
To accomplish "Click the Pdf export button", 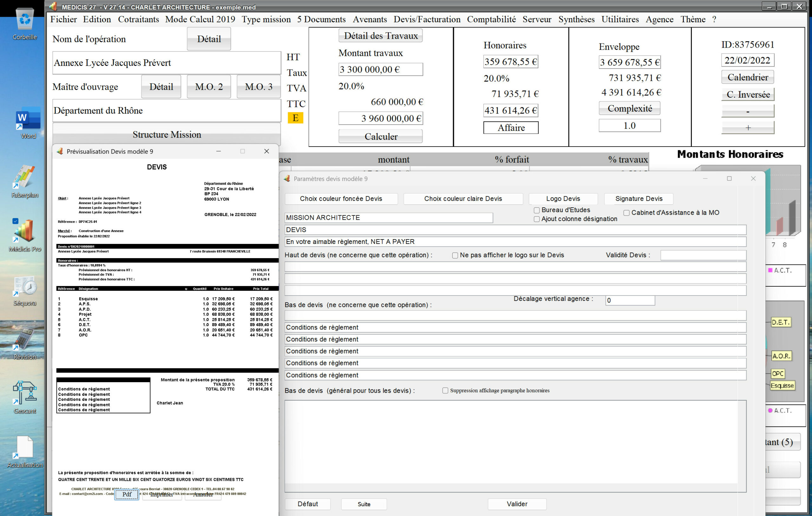I will click(x=127, y=494).
